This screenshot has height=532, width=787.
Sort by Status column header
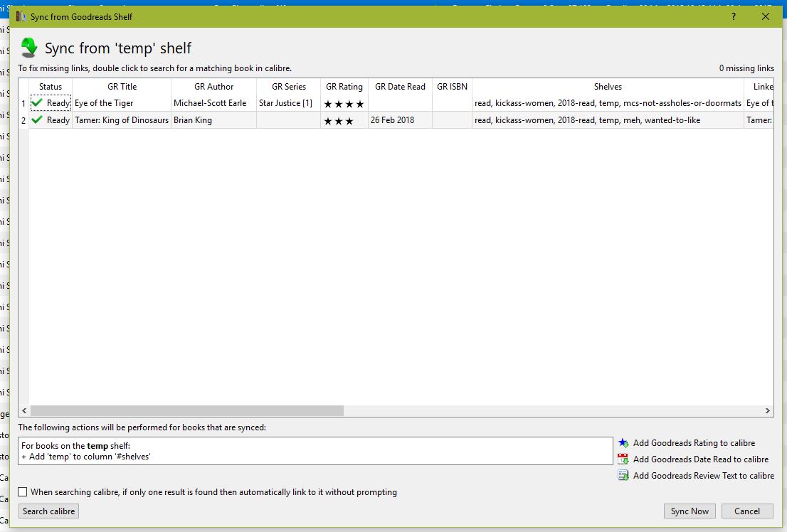[x=51, y=86]
